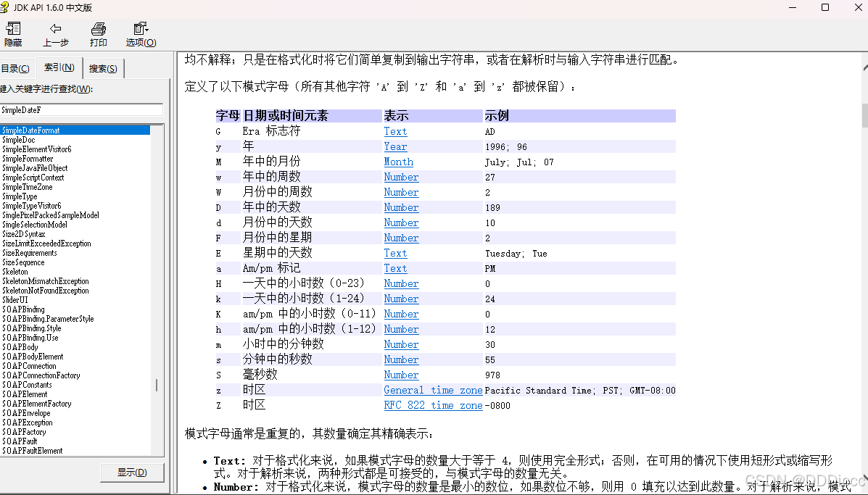
Task: Switch to the 搜索 search tab
Action: pos(103,67)
